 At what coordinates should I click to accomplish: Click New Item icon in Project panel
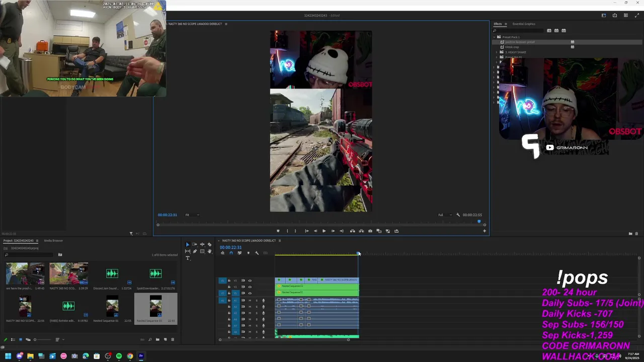pos(165,339)
